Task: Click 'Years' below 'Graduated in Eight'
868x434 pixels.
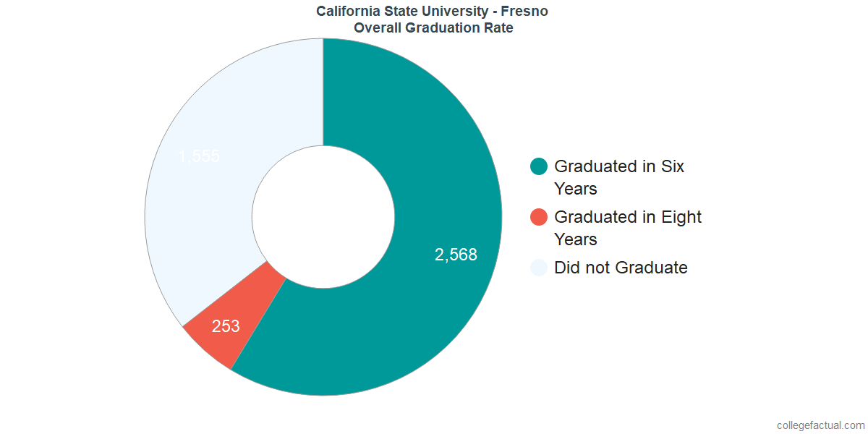Action: click(576, 239)
